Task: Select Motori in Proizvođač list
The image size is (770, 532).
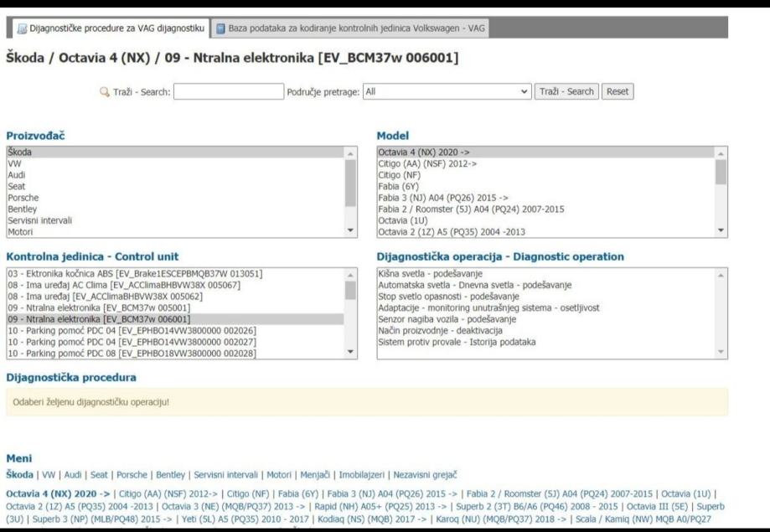Action: [x=176, y=232]
